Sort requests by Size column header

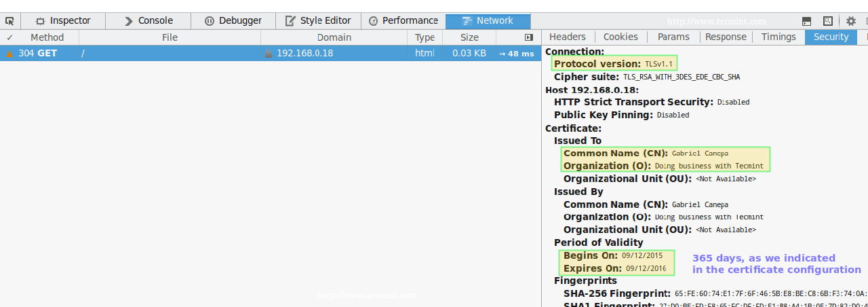pyautogui.click(x=469, y=37)
